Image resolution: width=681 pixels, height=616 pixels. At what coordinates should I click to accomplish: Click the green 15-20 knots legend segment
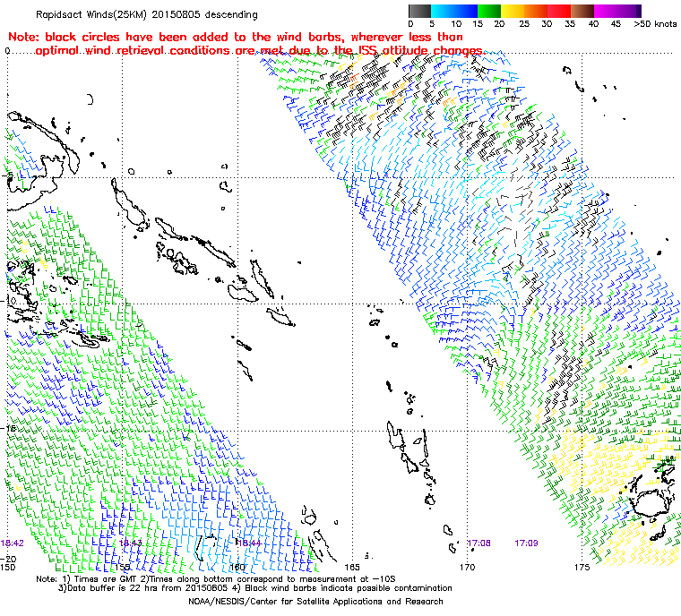click(489, 11)
